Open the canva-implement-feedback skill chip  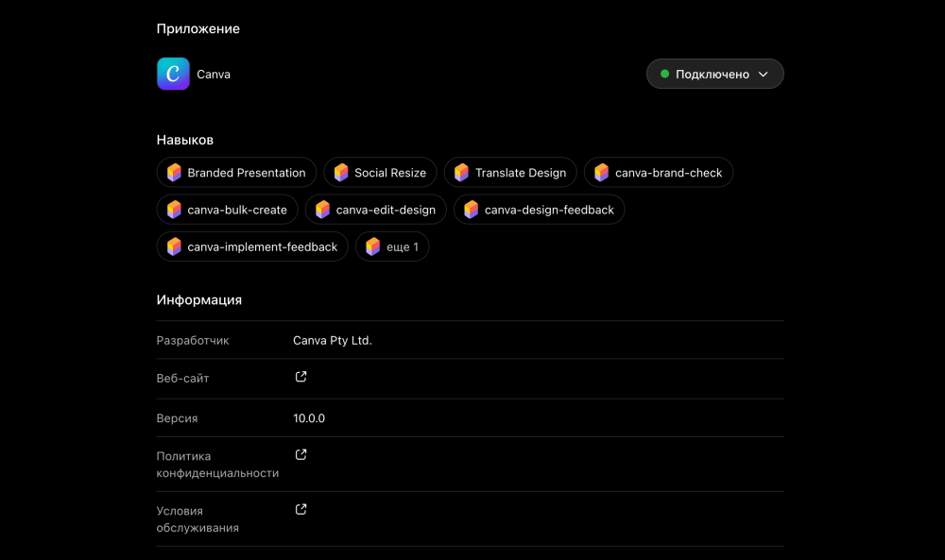coord(252,246)
